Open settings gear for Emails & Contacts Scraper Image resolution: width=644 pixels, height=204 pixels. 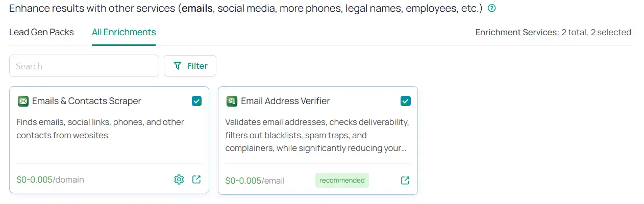coord(179,180)
